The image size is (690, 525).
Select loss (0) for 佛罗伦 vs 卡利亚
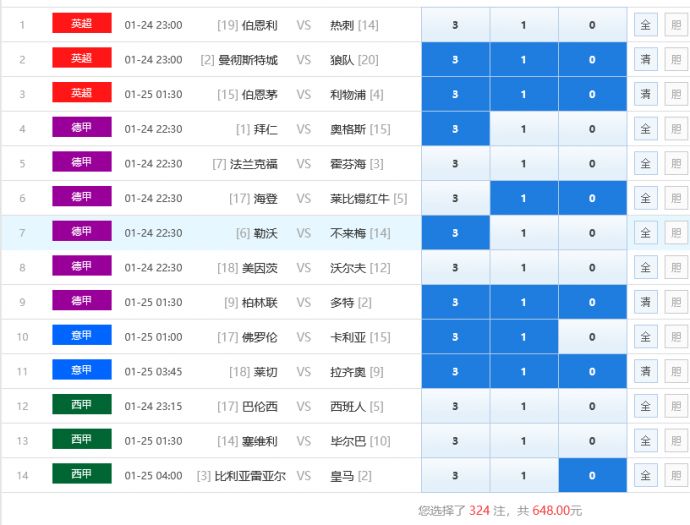click(592, 337)
